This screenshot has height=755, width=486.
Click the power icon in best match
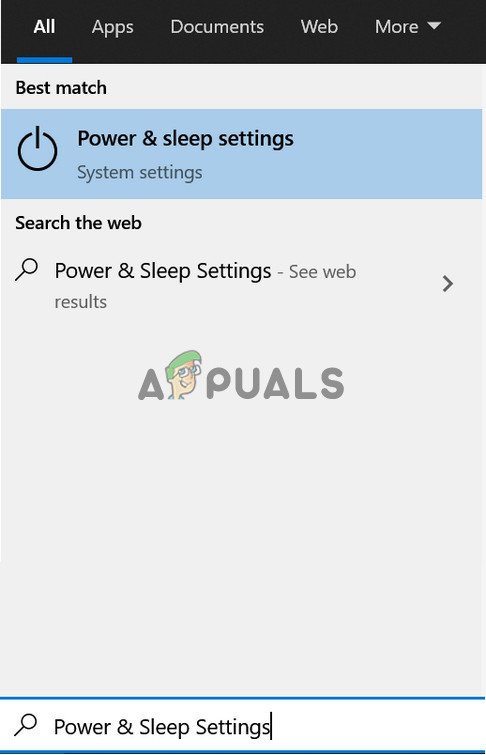pos(38,148)
